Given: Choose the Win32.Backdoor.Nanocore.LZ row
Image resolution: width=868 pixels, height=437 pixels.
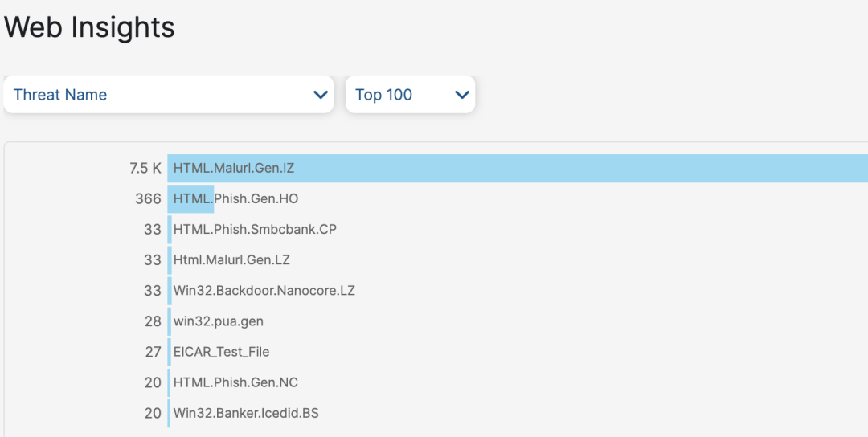Looking at the screenshot, I should coord(264,291).
